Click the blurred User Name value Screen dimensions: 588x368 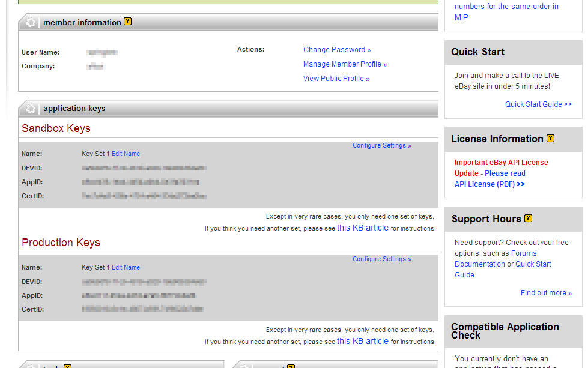[x=102, y=52]
